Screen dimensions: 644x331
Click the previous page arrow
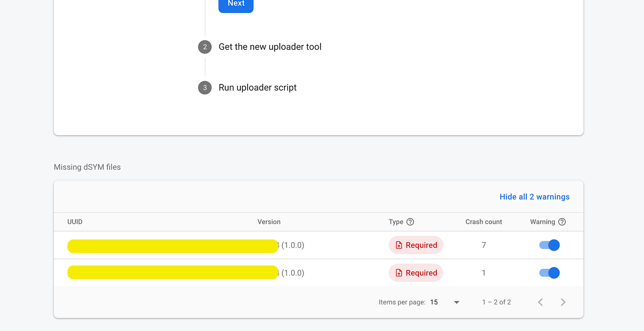(x=540, y=302)
